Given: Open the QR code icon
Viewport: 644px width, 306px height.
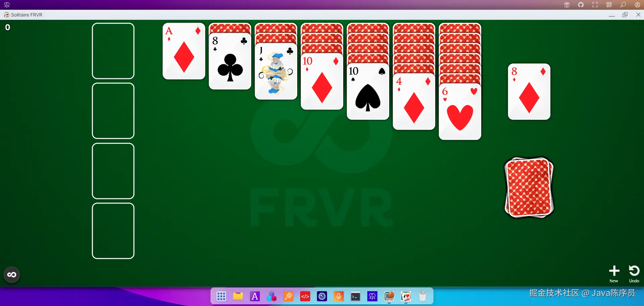Looking at the screenshot, I should pyautogui.click(x=609, y=5).
